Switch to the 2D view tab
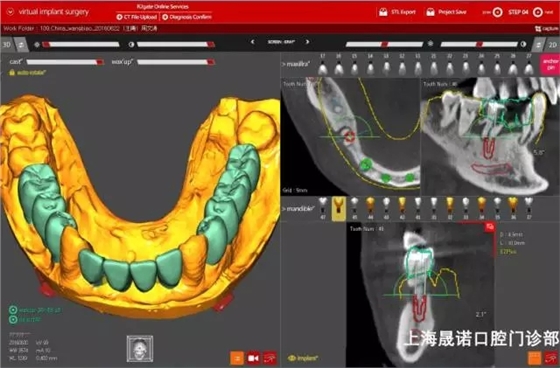The width and height of the screenshot is (560, 368). point(552,45)
